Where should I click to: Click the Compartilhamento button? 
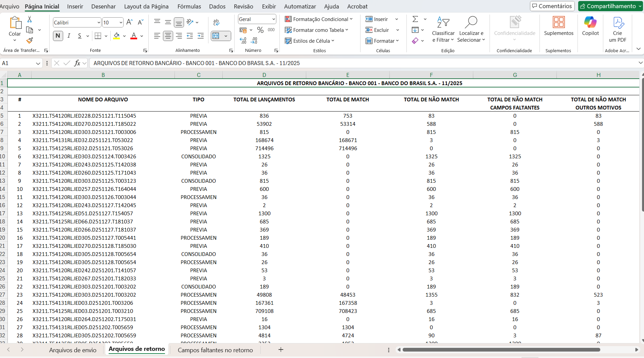(x=610, y=6)
